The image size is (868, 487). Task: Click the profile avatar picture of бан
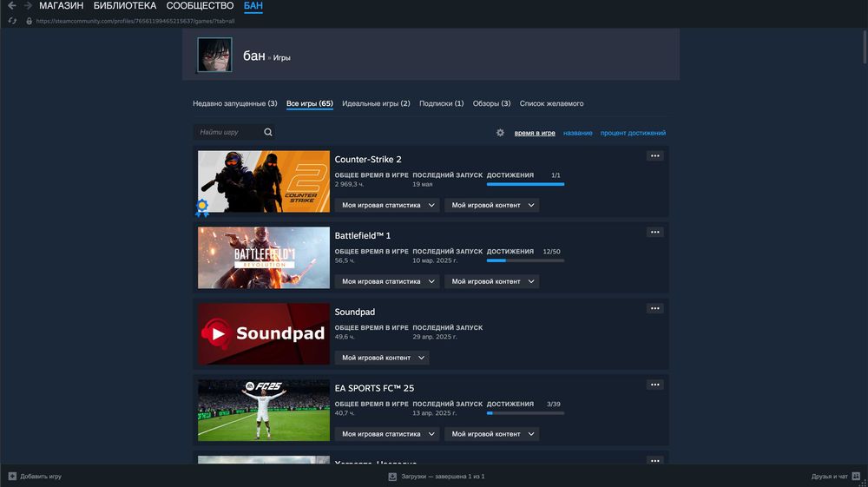pos(214,55)
